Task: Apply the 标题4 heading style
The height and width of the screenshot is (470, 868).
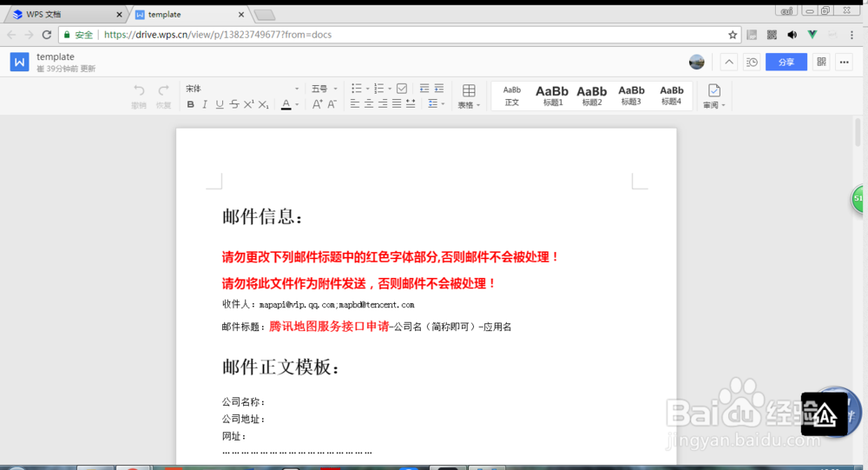Action: pyautogui.click(x=672, y=96)
